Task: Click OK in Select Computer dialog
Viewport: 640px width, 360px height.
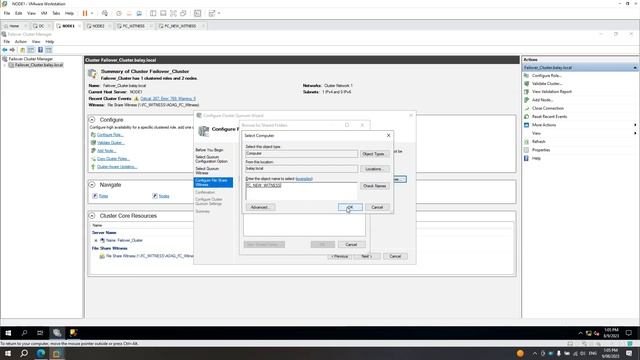Action: [350, 207]
